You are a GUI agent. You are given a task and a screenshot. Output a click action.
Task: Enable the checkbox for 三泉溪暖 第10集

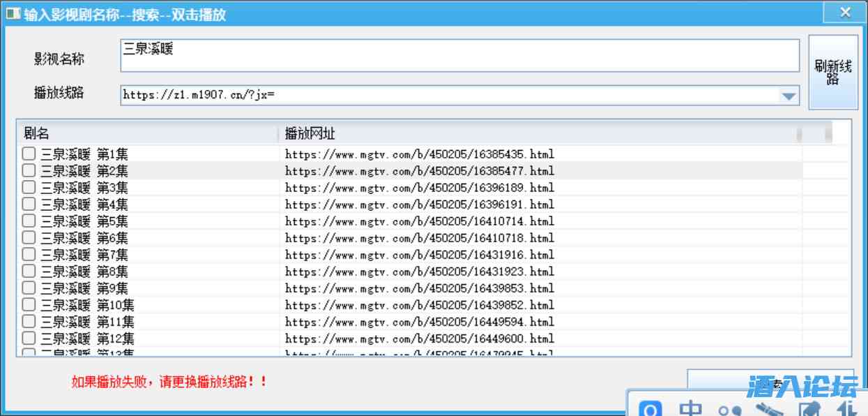coord(29,305)
